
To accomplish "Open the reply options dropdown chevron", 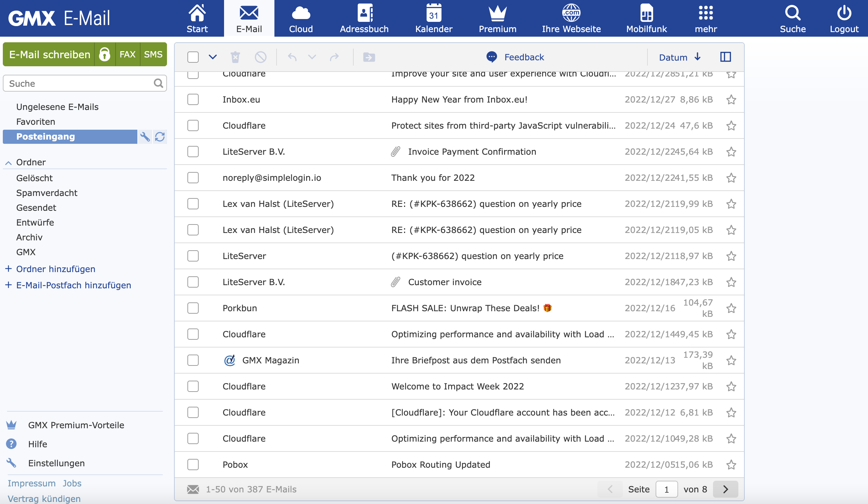I will coord(312,57).
